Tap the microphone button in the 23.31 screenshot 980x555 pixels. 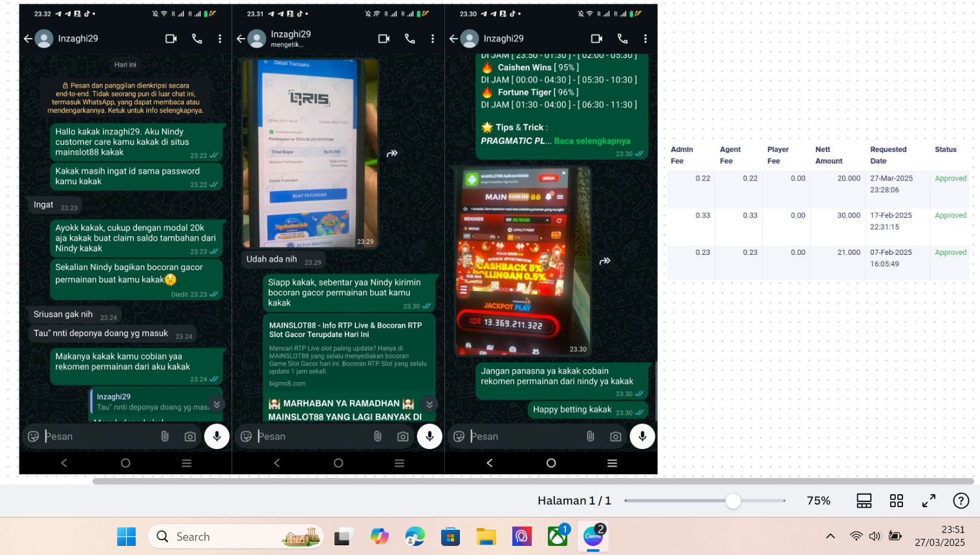pyautogui.click(x=430, y=437)
